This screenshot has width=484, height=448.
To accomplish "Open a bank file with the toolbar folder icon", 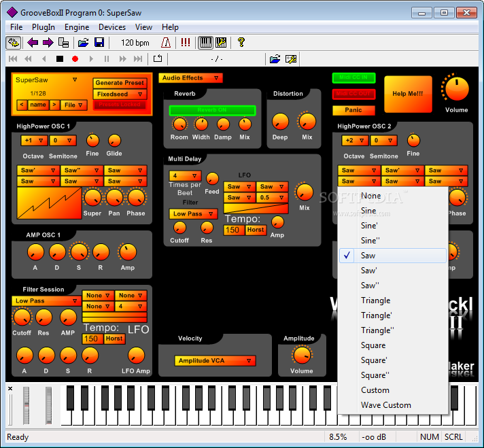I will (x=83, y=43).
